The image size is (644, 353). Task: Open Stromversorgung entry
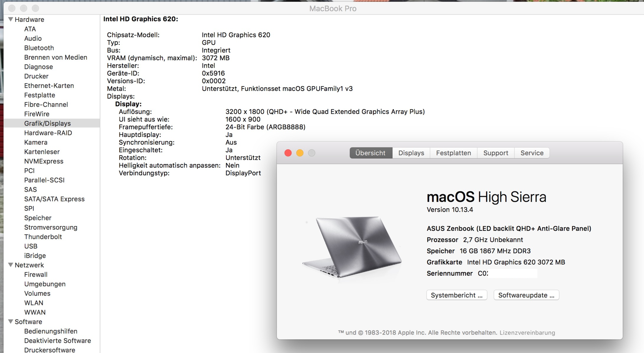pyautogui.click(x=51, y=228)
